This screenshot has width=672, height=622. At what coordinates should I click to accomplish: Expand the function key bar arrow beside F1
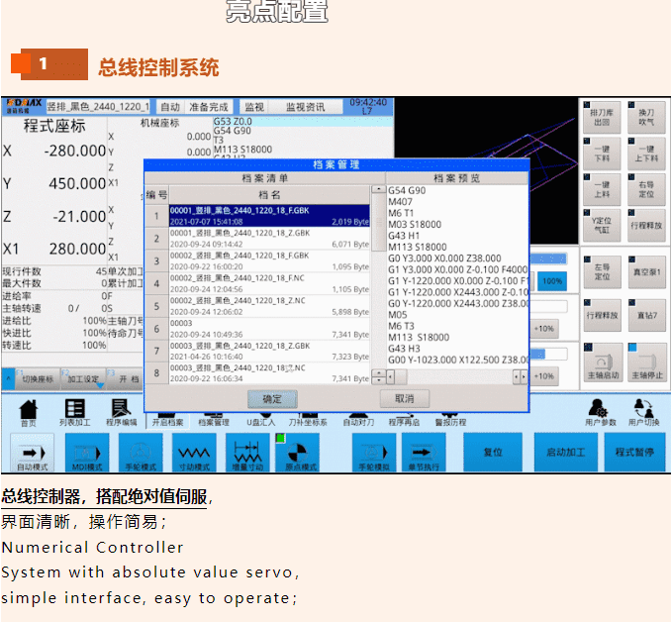(8, 379)
